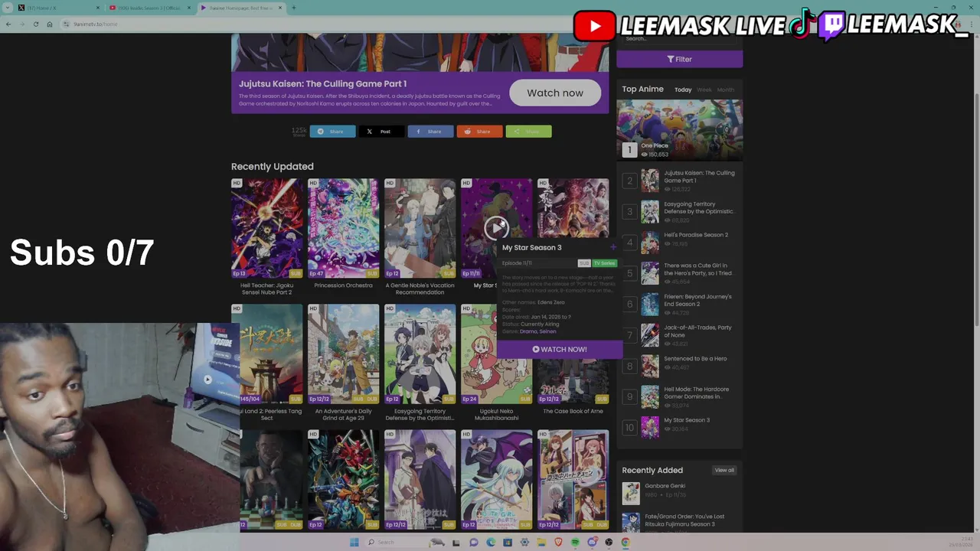Click the browser forward arrow

[22, 24]
